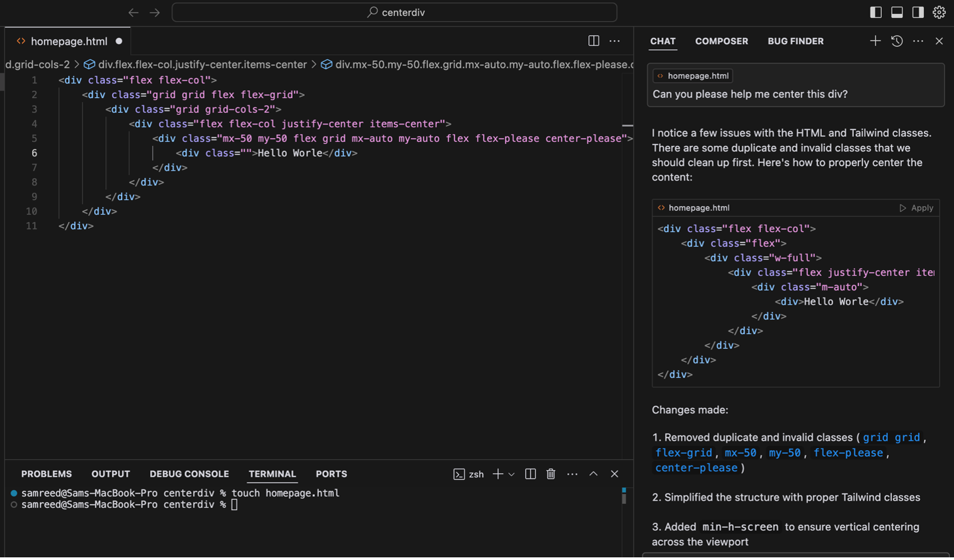Open the PORTS panel tab

[332, 474]
